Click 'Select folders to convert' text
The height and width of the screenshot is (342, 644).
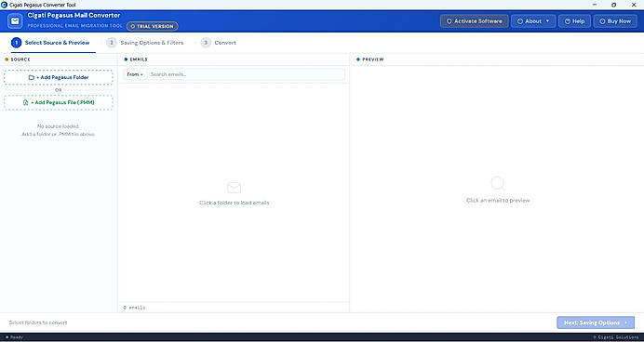click(x=38, y=322)
